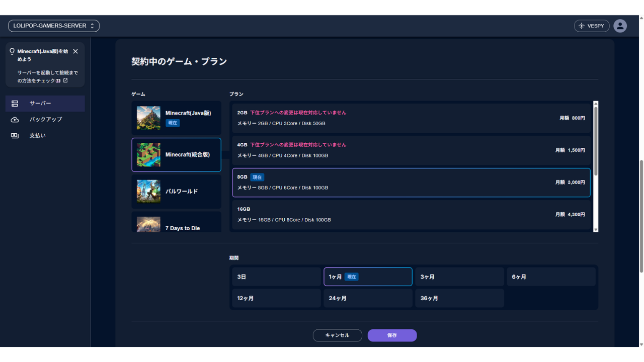The width and height of the screenshot is (644, 362).
Task: Select the 7 Days to Die game card
Action: (176, 222)
